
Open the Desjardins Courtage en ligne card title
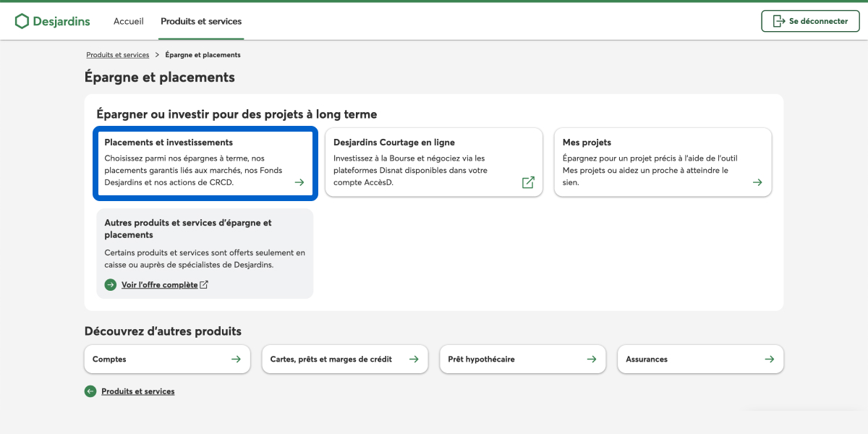coord(394,142)
